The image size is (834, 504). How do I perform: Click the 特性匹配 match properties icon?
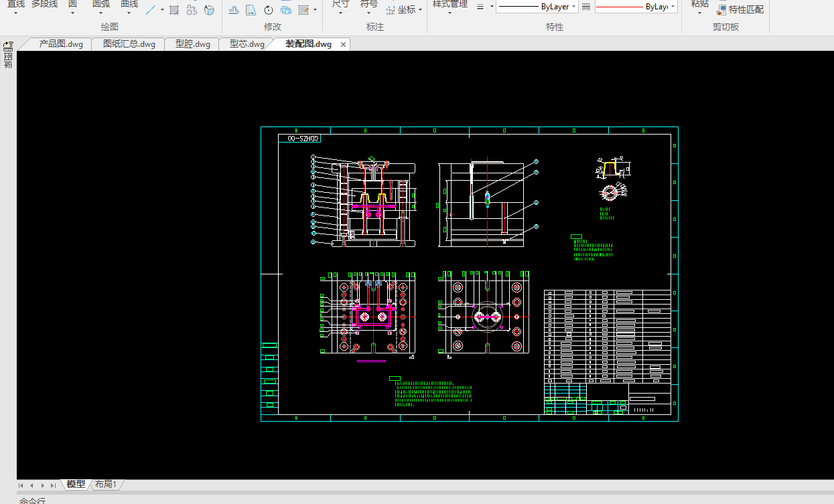(721, 9)
